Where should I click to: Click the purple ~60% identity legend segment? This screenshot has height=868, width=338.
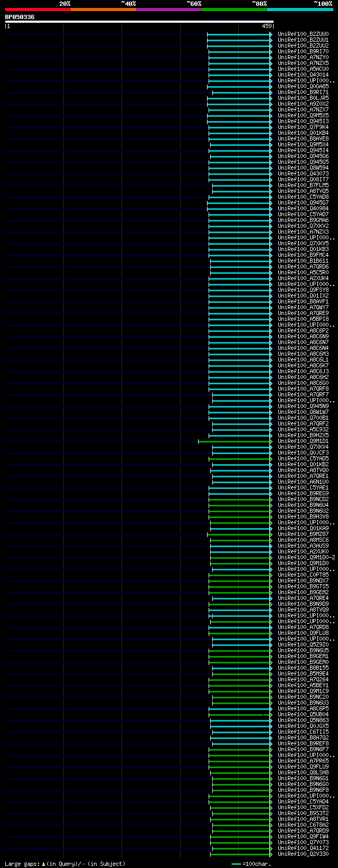click(168, 10)
